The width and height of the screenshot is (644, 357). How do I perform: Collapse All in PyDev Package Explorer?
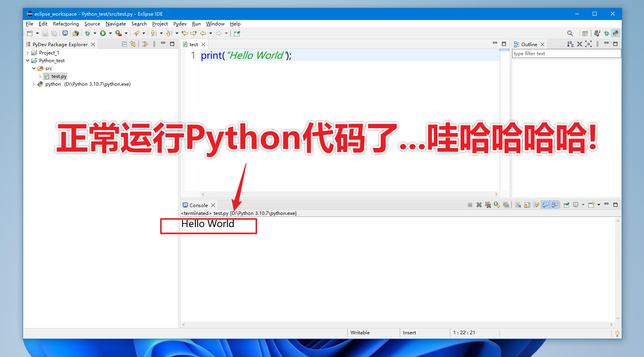[x=124, y=44]
